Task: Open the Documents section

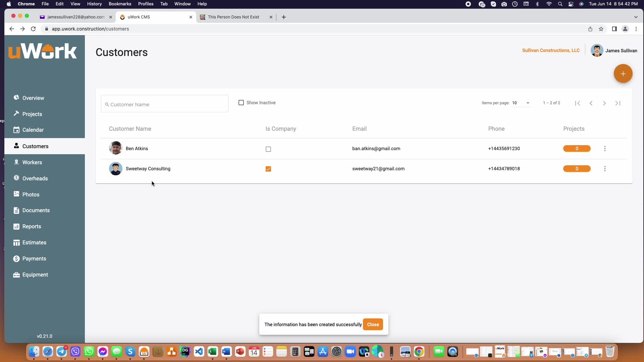Action: (x=36, y=210)
